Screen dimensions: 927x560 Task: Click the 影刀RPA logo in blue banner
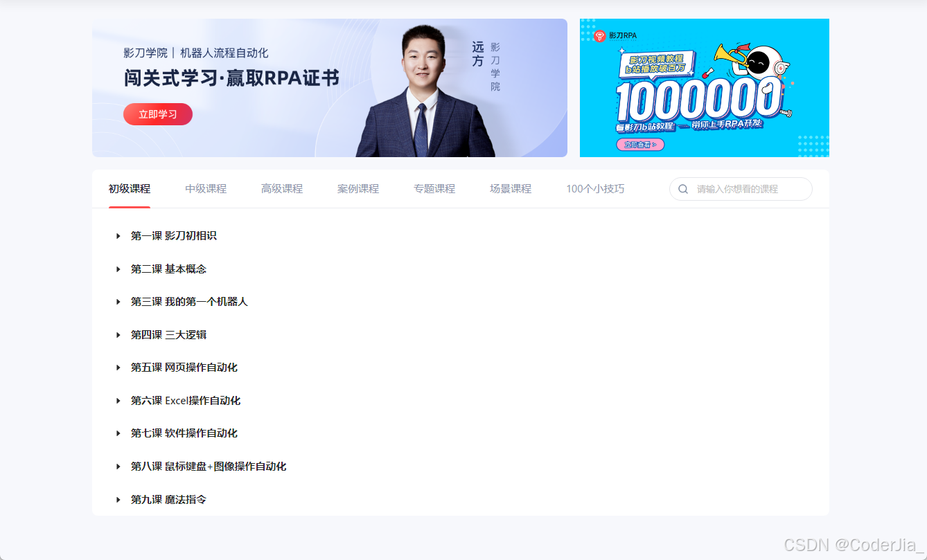click(615, 35)
